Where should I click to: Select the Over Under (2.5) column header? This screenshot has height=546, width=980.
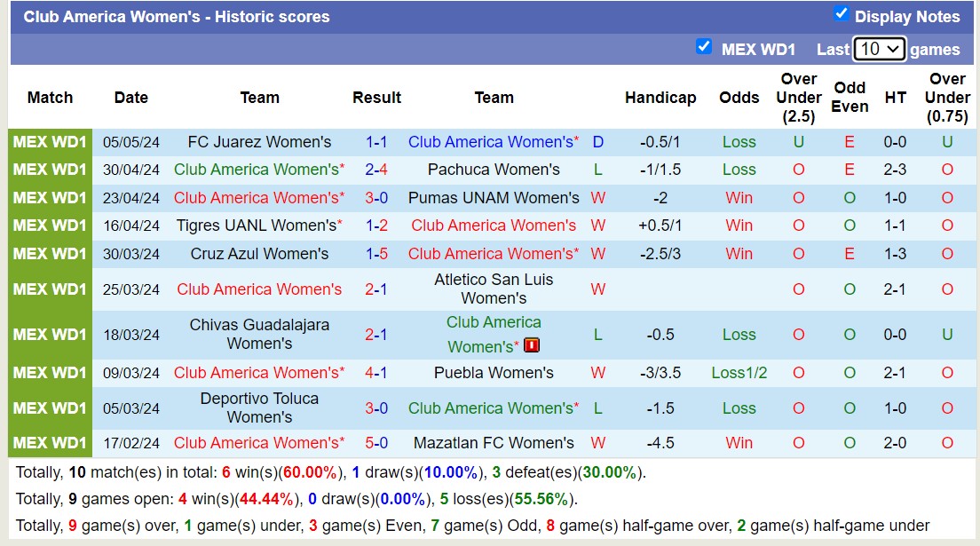799,98
